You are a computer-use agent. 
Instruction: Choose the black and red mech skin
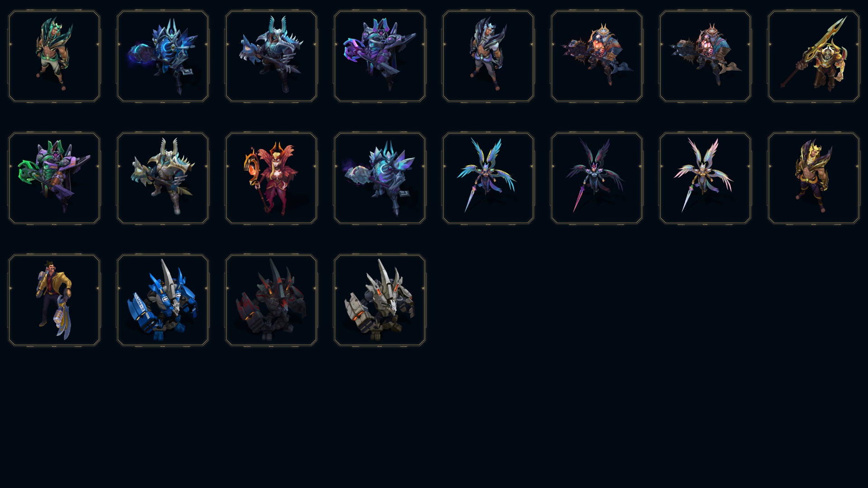(x=271, y=300)
